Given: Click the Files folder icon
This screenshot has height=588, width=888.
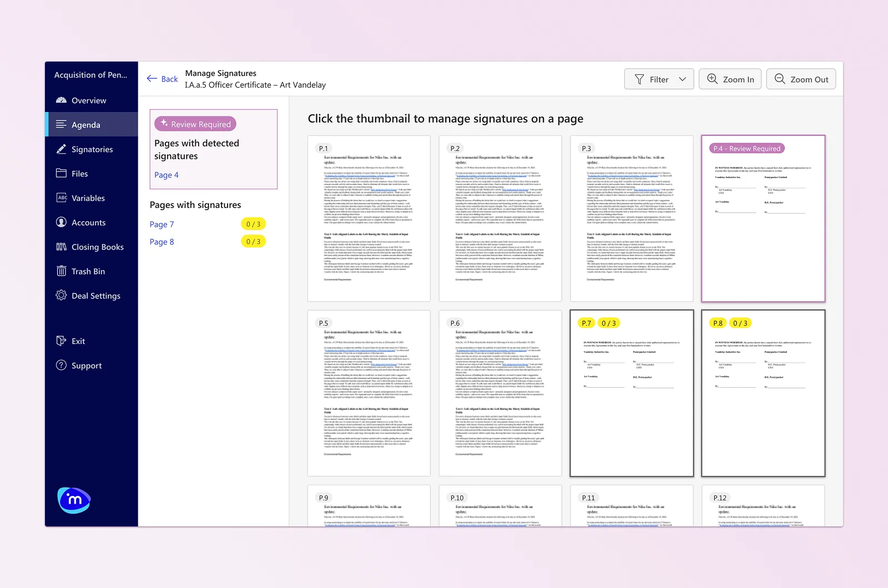Looking at the screenshot, I should [61, 173].
